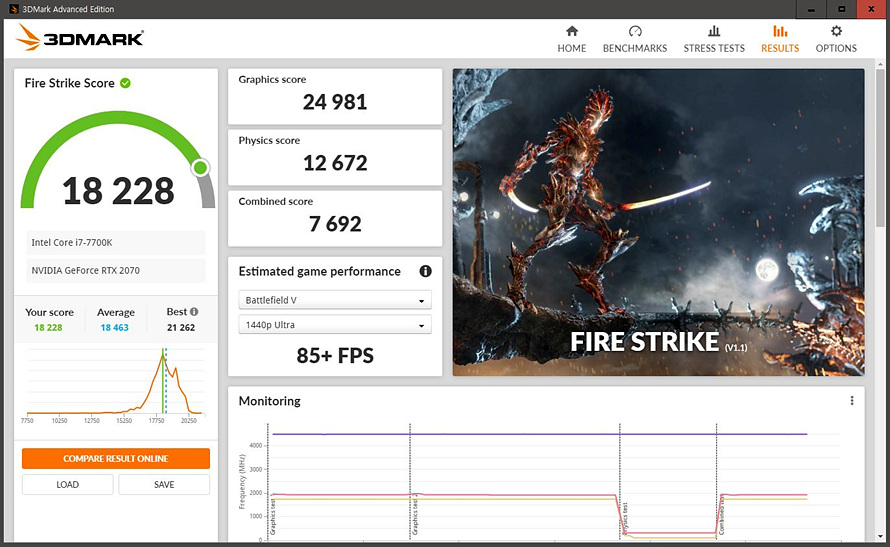Open the HOME tab
Image resolution: width=890 pixels, height=547 pixels.
click(572, 39)
